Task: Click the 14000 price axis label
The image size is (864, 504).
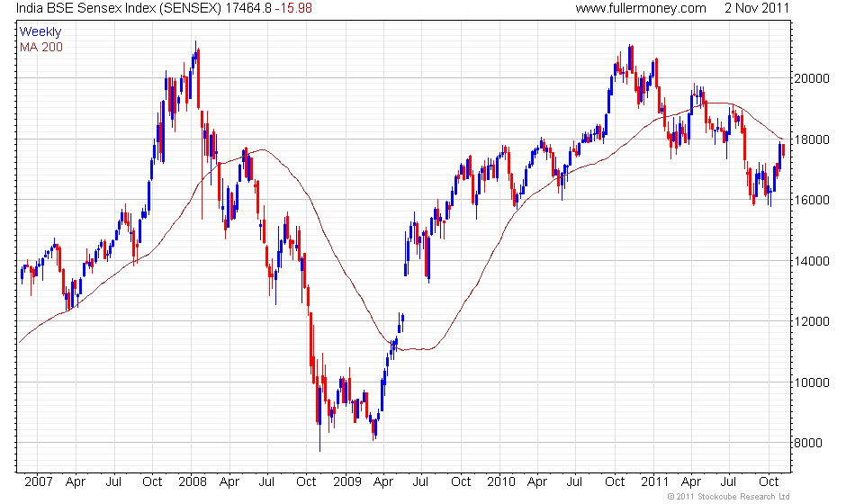Action: [x=811, y=261]
